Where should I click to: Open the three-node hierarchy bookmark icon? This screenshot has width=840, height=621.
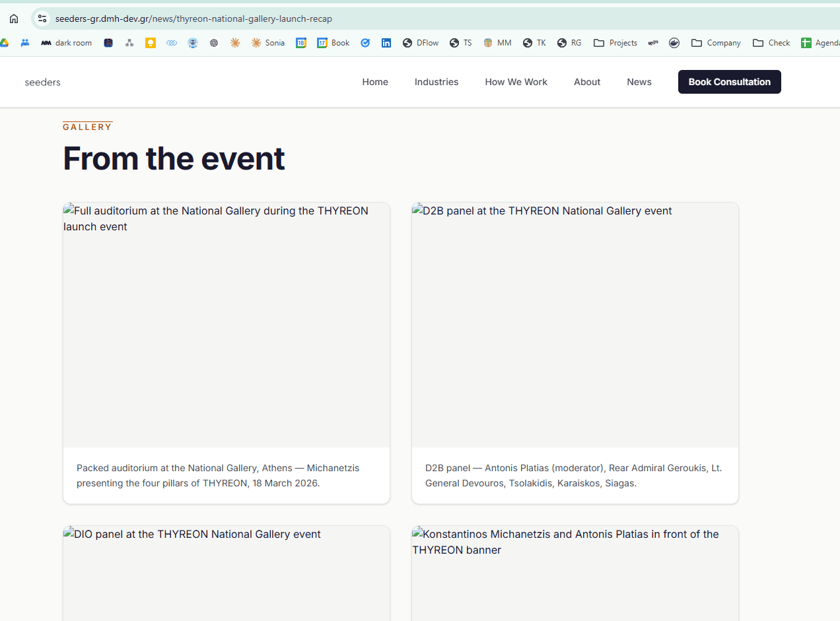tap(129, 43)
